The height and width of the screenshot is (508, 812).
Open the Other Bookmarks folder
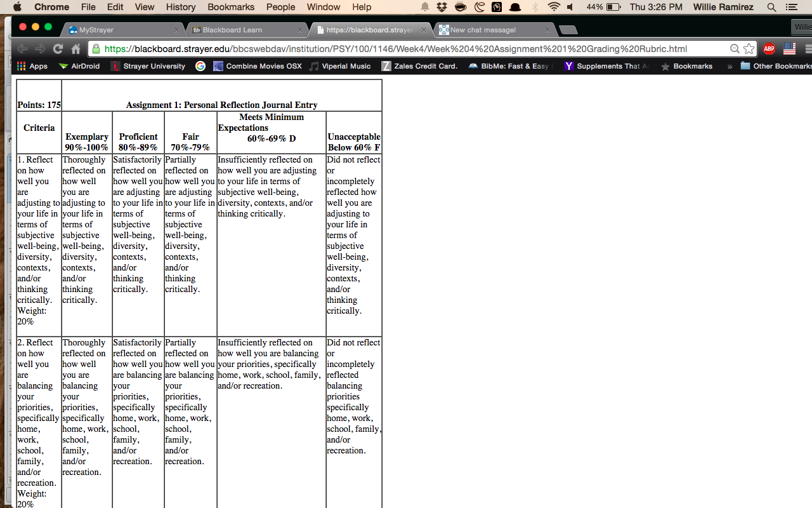coord(776,66)
